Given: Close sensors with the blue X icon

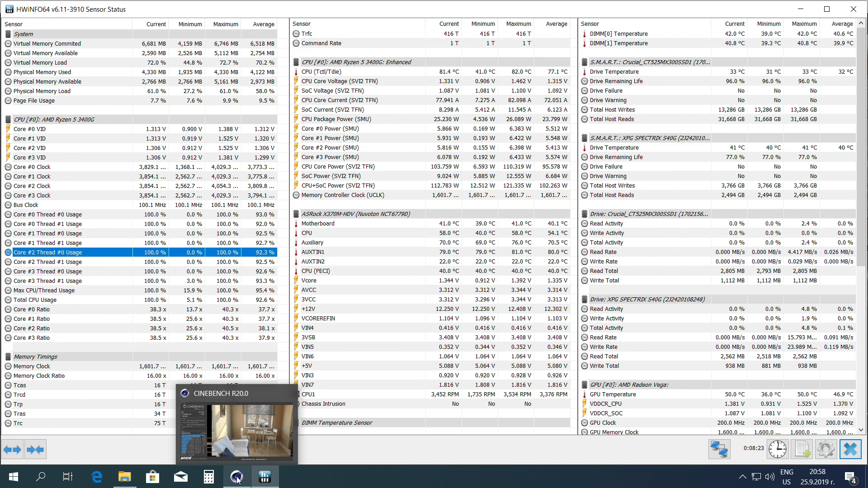Looking at the screenshot, I should [x=850, y=450].
